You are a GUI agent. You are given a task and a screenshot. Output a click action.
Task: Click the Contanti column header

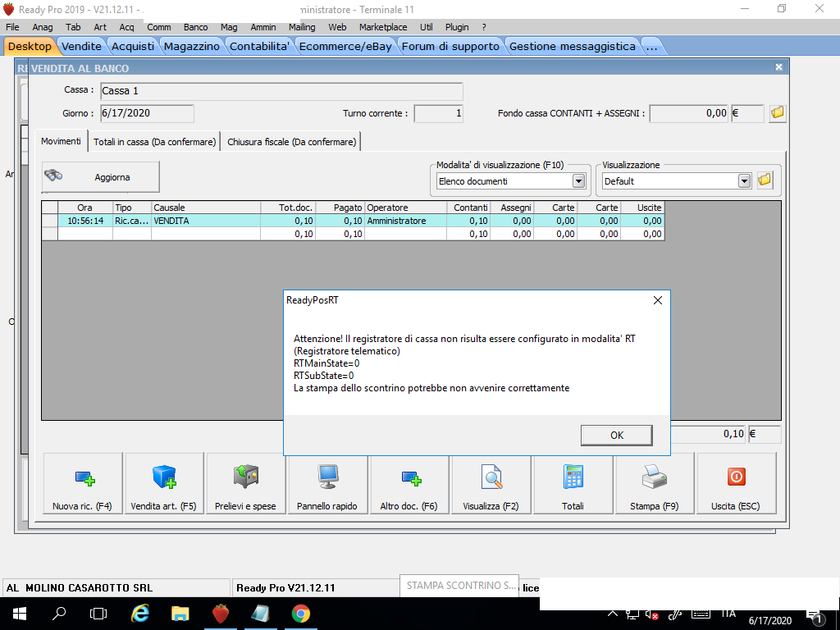tap(468, 208)
